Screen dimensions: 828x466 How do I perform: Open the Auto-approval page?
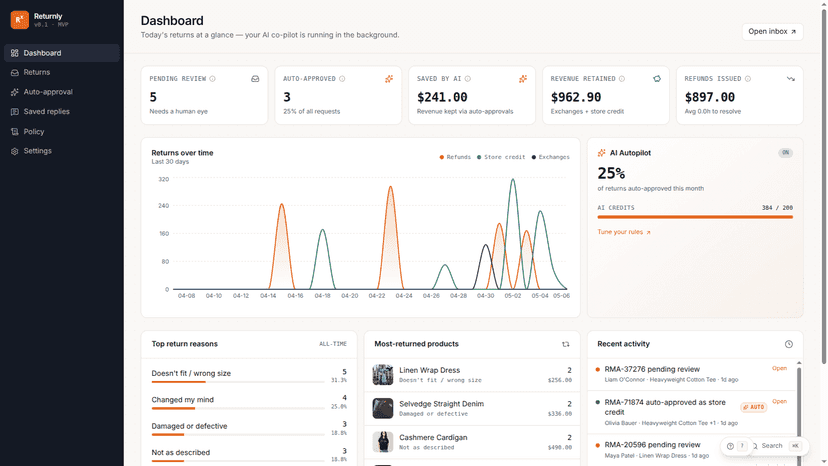coord(62,92)
